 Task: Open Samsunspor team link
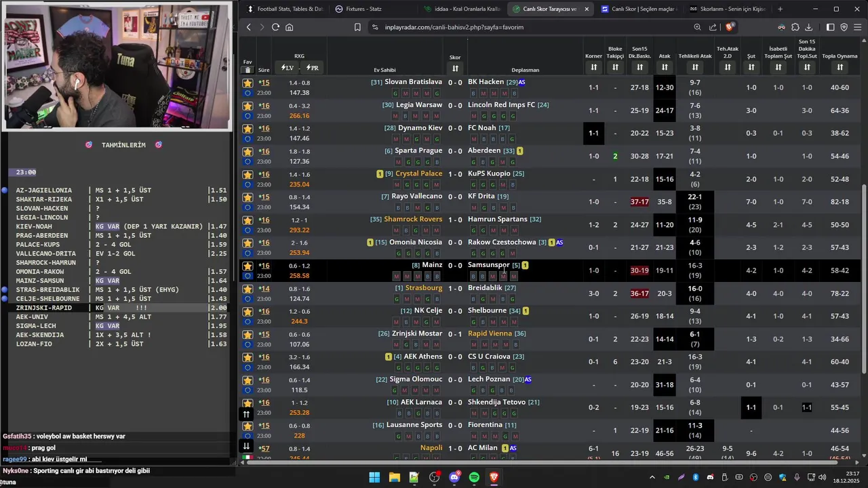[488, 265]
